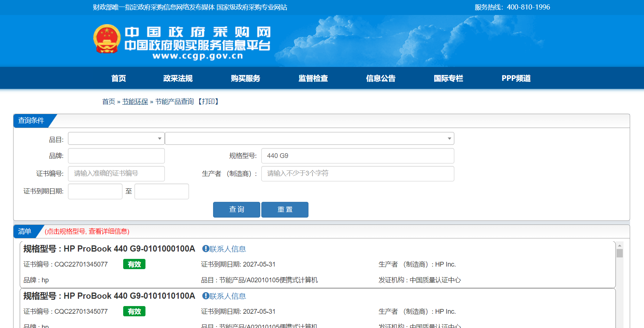Image resolution: width=644 pixels, height=328 pixels.
Task: Click 品目 节能产品/A02010105便携式计算机 in first result
Action: pyautogui.click(x=260, y=280)
